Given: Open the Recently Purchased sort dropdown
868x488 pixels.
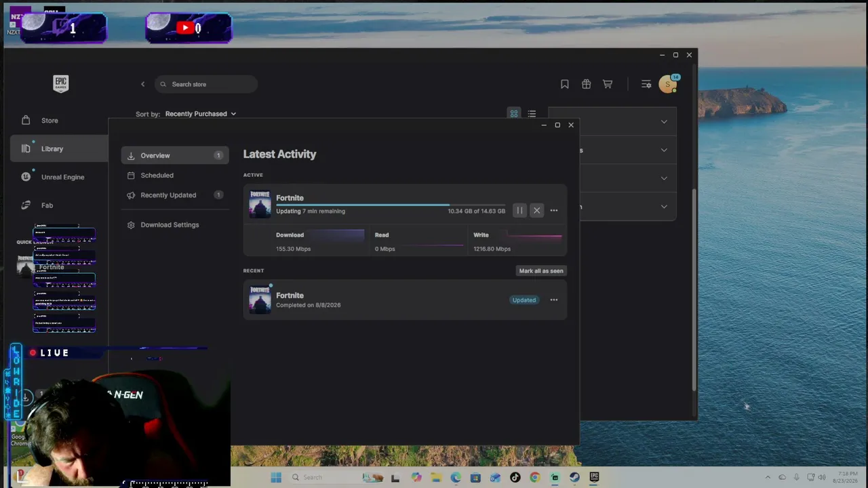Looking at the screenshot, I should click(x=201, y=114).
